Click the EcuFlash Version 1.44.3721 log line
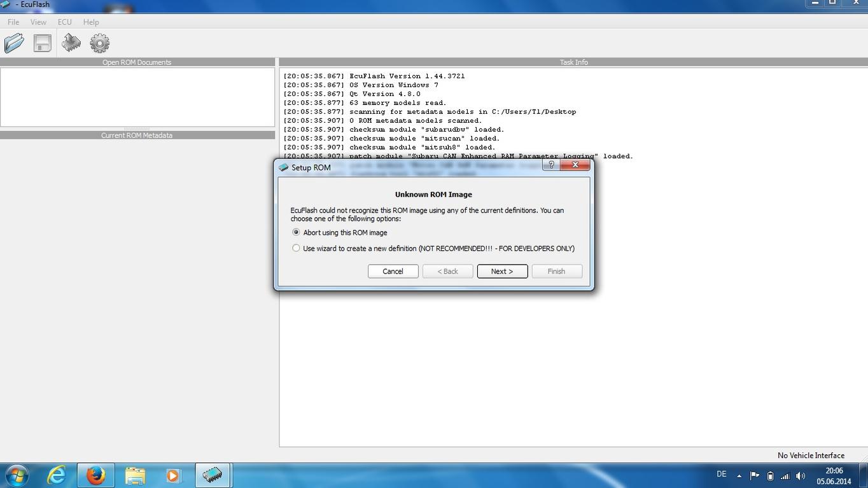 point(374,76)
